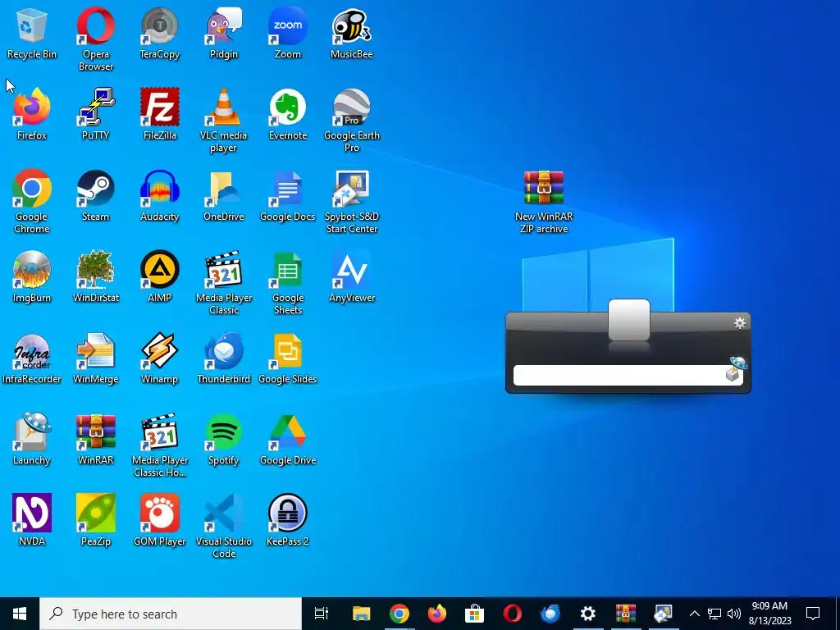
Task: Select the InfraRecorder desktop shortcut
Action: [x=32, y=358]
